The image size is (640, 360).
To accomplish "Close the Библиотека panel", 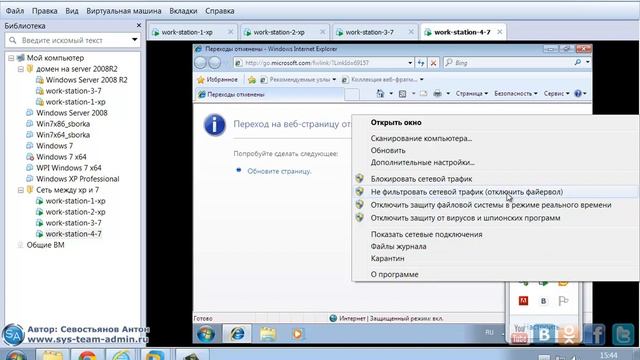I will 139,25.
